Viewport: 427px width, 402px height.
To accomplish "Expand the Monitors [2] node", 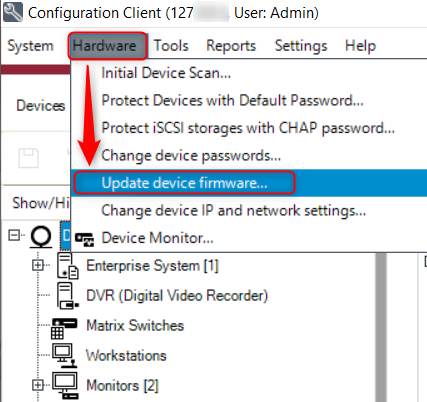I will pos(38,385).
